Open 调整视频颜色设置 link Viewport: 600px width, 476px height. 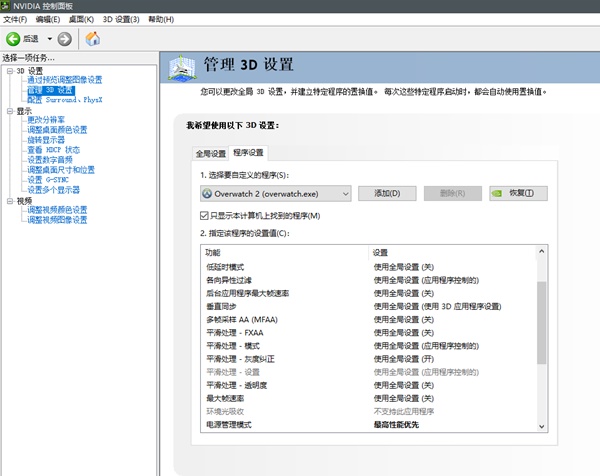57,210
